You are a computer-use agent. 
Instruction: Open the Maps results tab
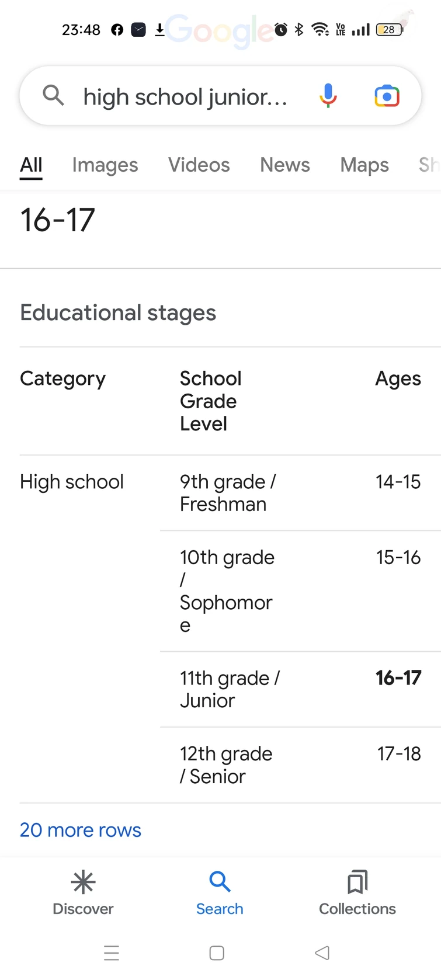pos(364,165)
